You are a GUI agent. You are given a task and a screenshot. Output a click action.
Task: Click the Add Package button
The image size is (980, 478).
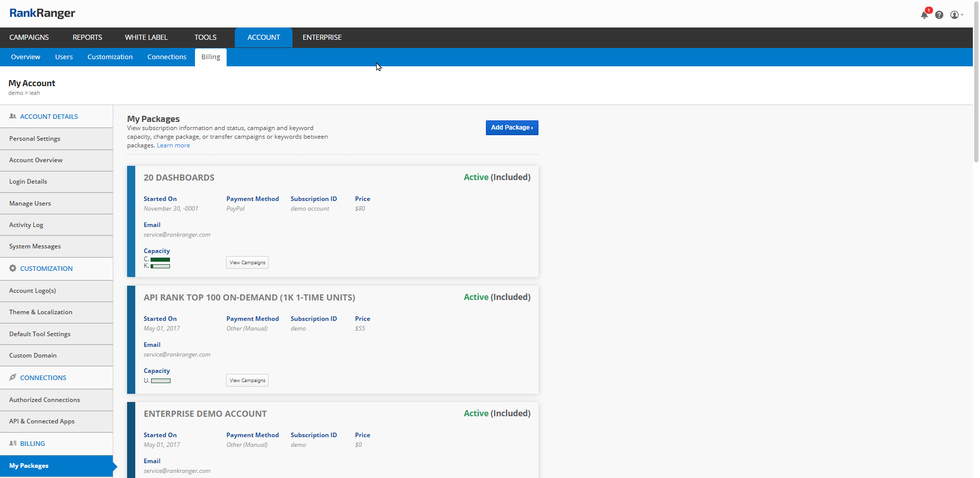(x=511, y=128)
